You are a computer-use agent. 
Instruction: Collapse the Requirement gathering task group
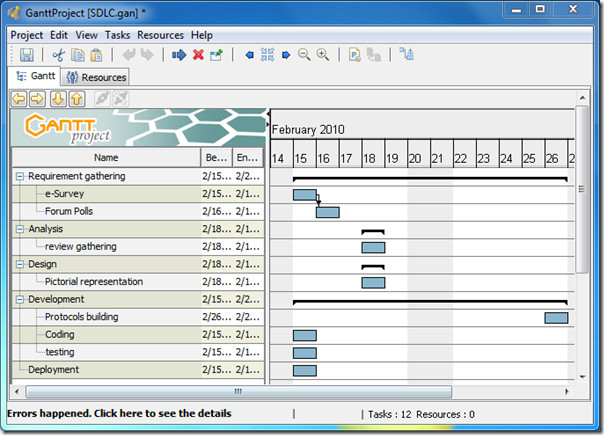(19, 176)
